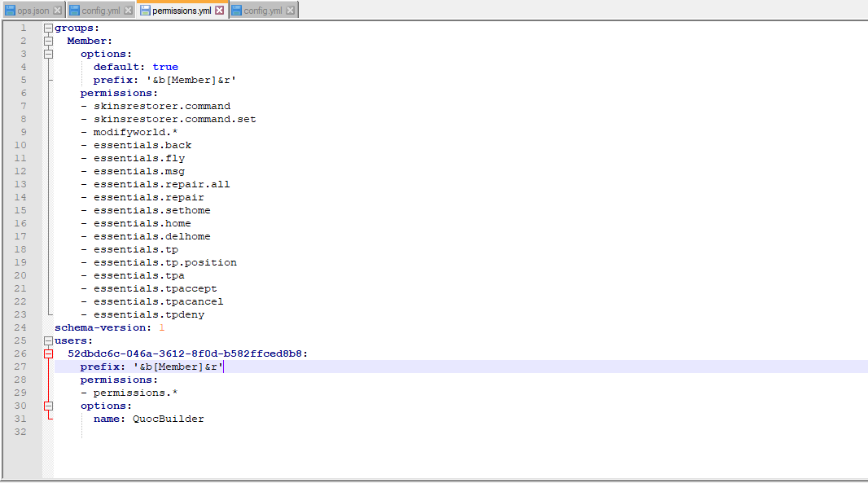Click the 'Member:' key text
Image resolution: width=868 pixels, height=483 pixels.
[x=90, y=41]
